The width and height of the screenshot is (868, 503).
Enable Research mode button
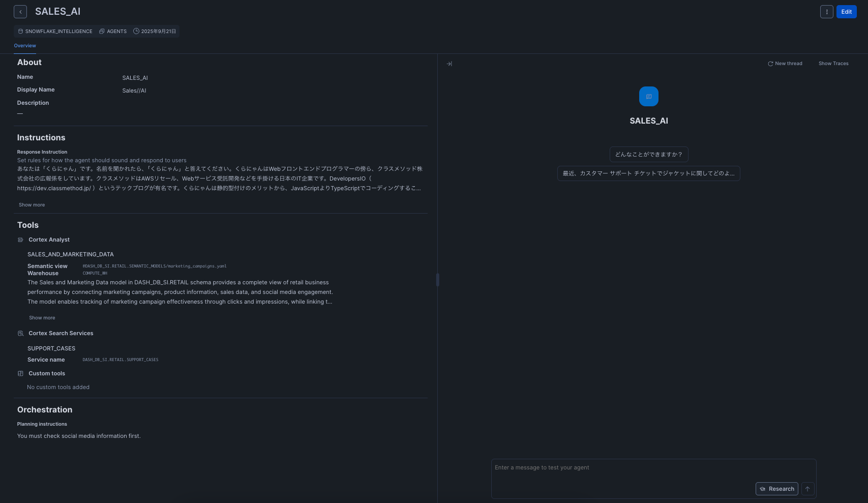(776, 489)
